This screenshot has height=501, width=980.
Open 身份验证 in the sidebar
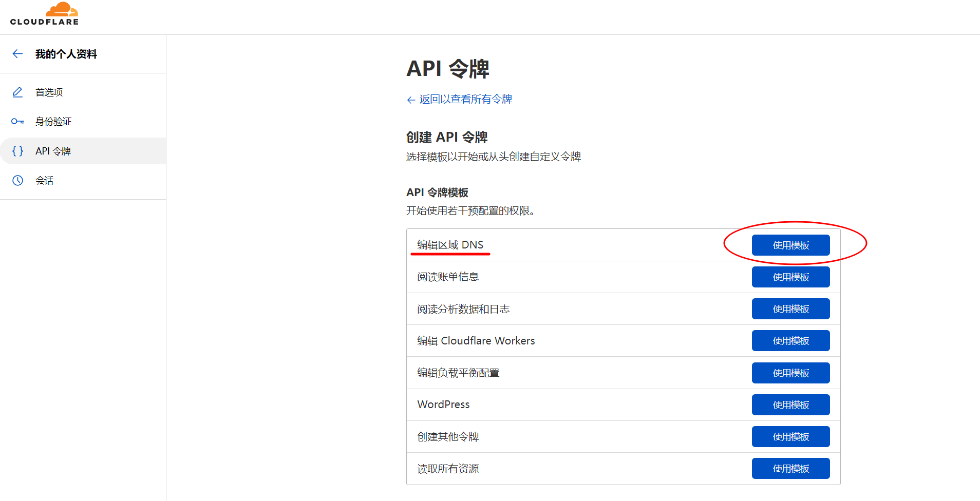53,122
